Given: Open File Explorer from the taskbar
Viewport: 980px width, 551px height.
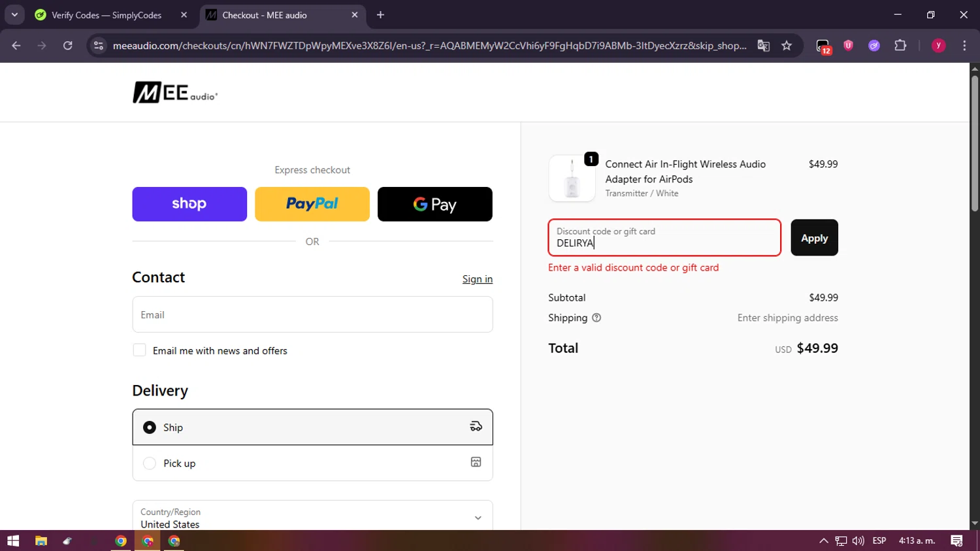Looking at the screenshot, I should (x=41, y=541).
